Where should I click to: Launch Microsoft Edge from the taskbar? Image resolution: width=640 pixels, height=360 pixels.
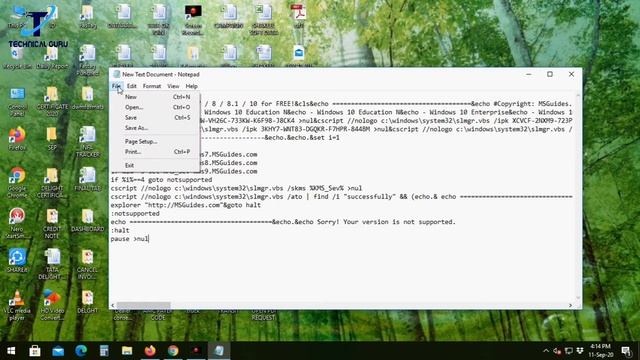pyautogui.click(x=81, y=351)
